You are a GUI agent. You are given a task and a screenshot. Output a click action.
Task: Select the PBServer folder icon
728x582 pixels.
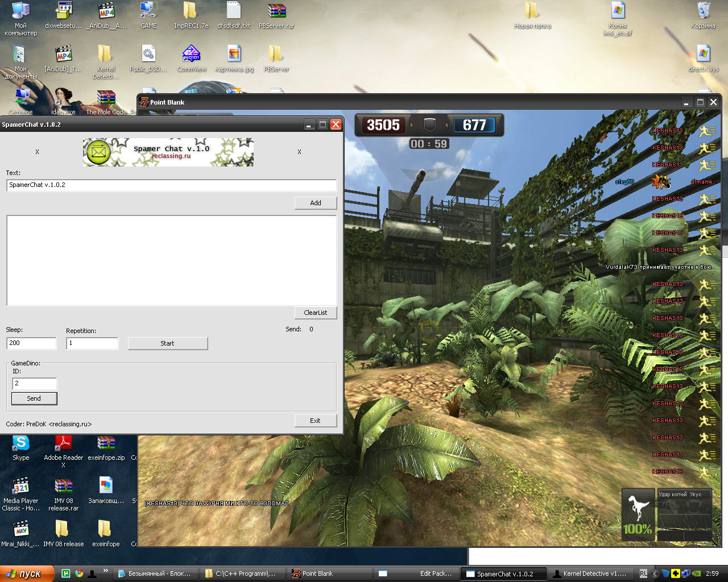276,59
